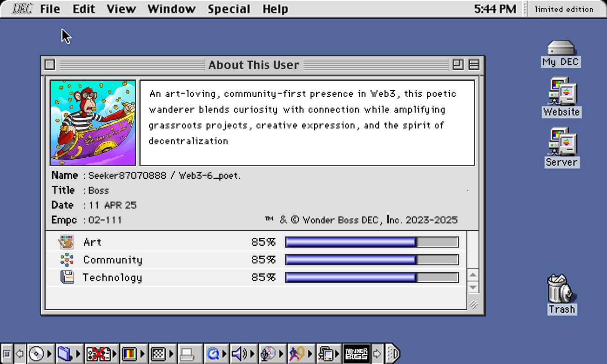Click the Wonder Boss logo in strip
This screenshot has height=364, width=607.
pos(356,354)
